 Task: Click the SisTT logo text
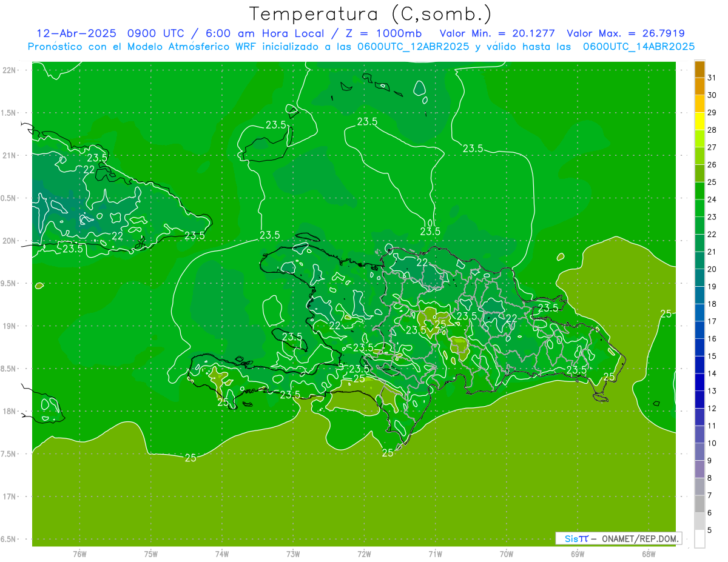(576, 538)
